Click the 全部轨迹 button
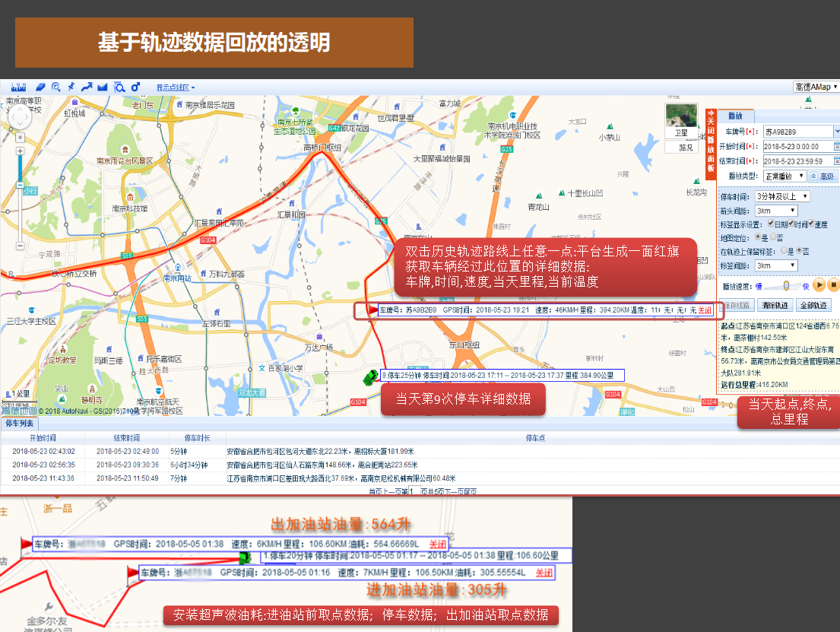This screenshot has height=632, width=840. (813, 305)
